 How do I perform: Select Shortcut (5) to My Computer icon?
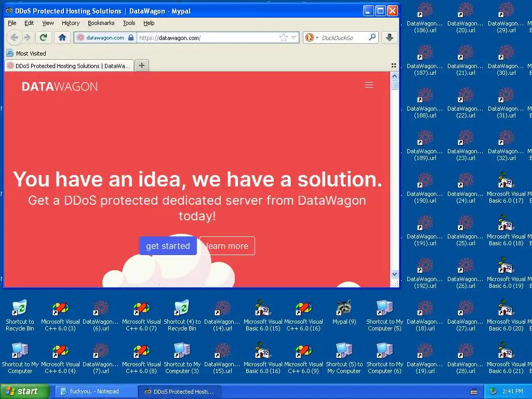point(344,358)
